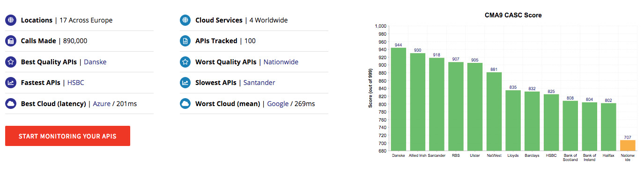
Task: Click the globe icon beside Cloud Services
Action: [x=185, y=20]
